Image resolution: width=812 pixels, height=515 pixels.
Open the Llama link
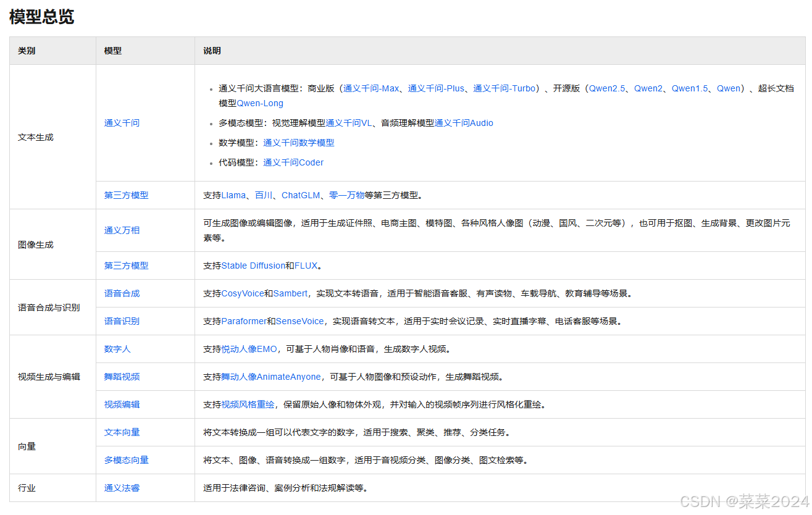(x=233, y=195)
